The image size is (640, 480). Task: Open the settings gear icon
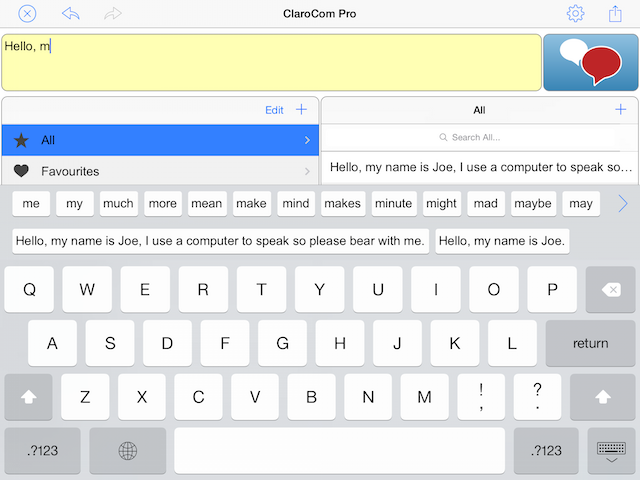click(x=576, y=13)
